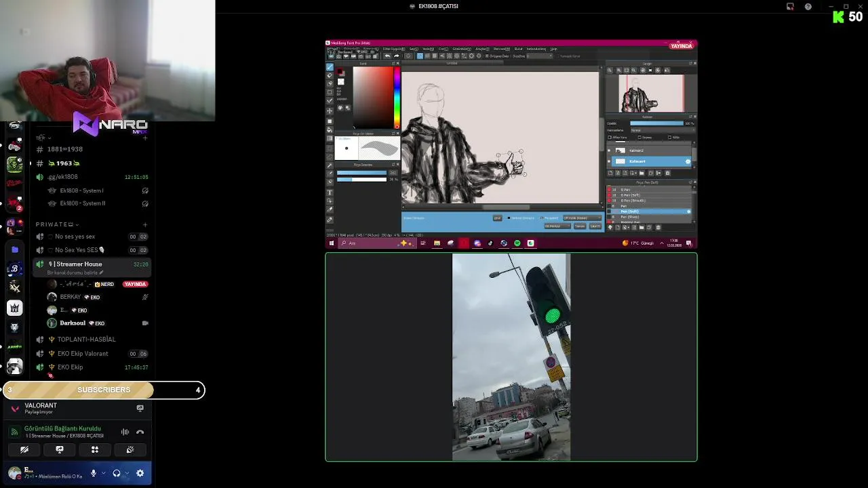Click the Undo arrow in MediBang toolbar
This screenshot has width=868, height=488.
point(387,56)
